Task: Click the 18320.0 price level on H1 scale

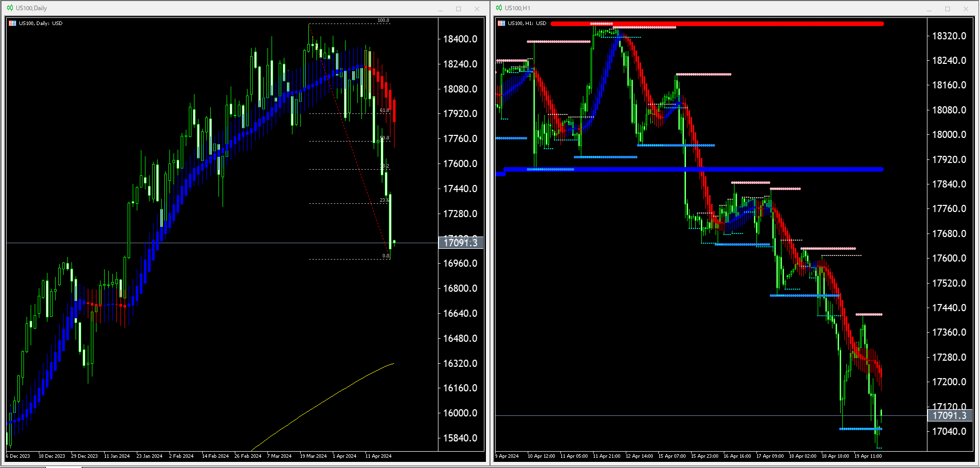Action: pyautogui.click(x=949, y=36)
